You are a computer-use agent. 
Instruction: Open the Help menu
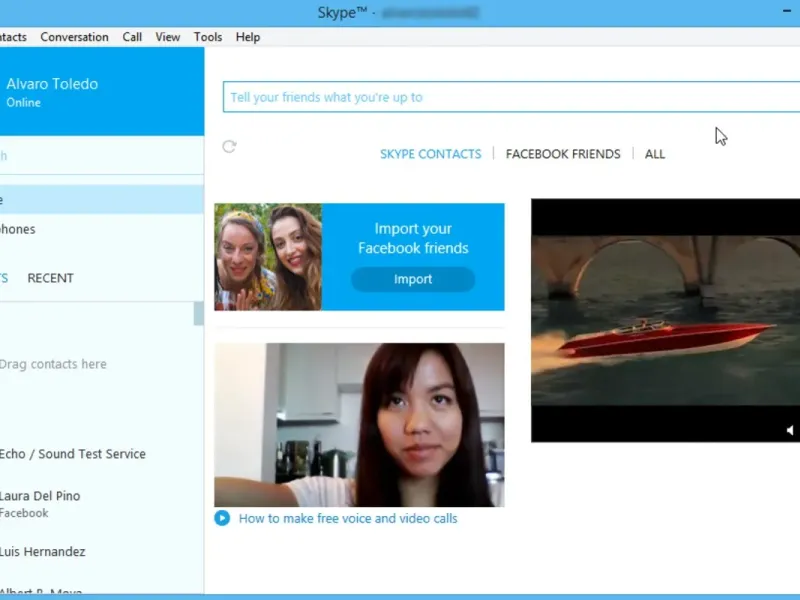tap(248, 37)
